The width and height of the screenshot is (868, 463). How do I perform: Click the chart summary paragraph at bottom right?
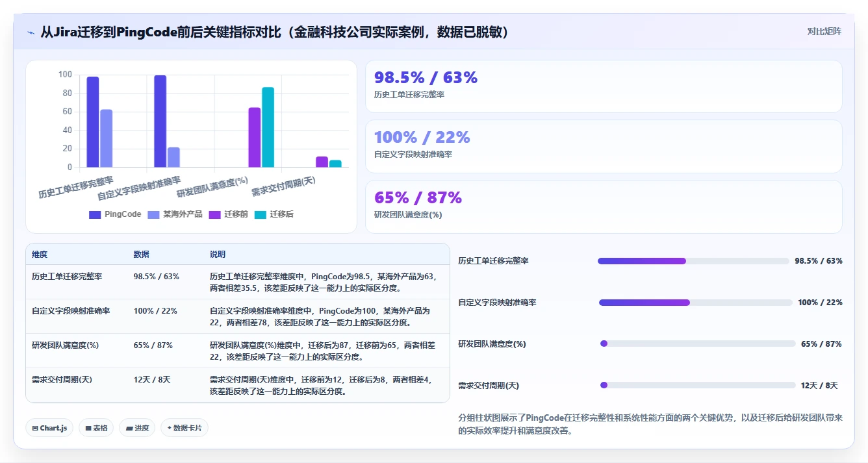click(650, 424)
